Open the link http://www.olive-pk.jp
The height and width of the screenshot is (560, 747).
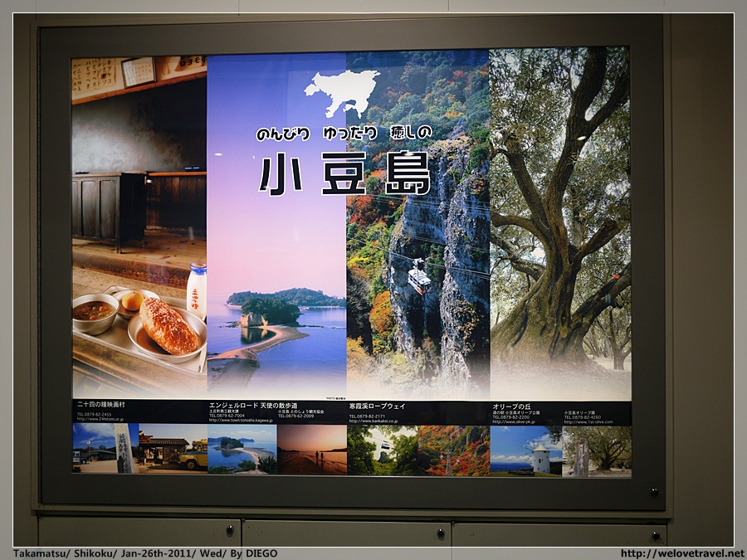tap(514, 421)
